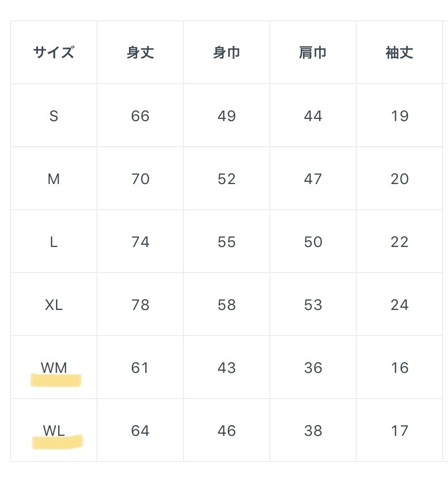Image resolution: width=448 pixels, height=478 pixels.
Task: Click the highlighted WL size label
Action: [x=54, y=431]
